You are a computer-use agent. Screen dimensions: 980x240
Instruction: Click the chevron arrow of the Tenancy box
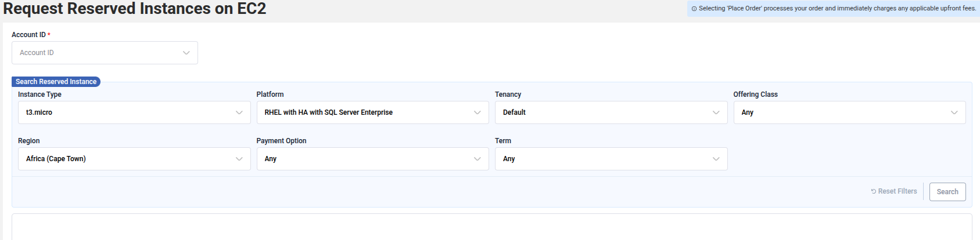click(716, 112)
